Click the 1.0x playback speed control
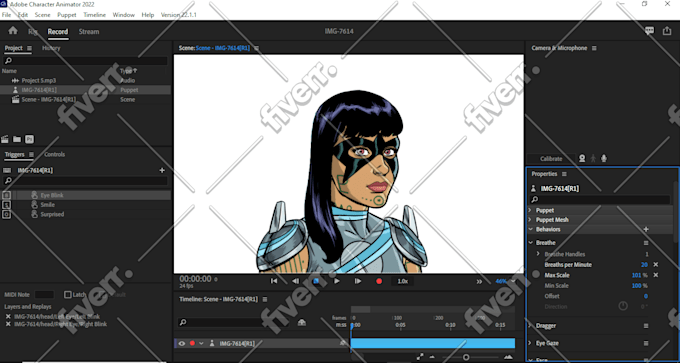680x363 pixels. pyautogui.click(x=402, y=281)
